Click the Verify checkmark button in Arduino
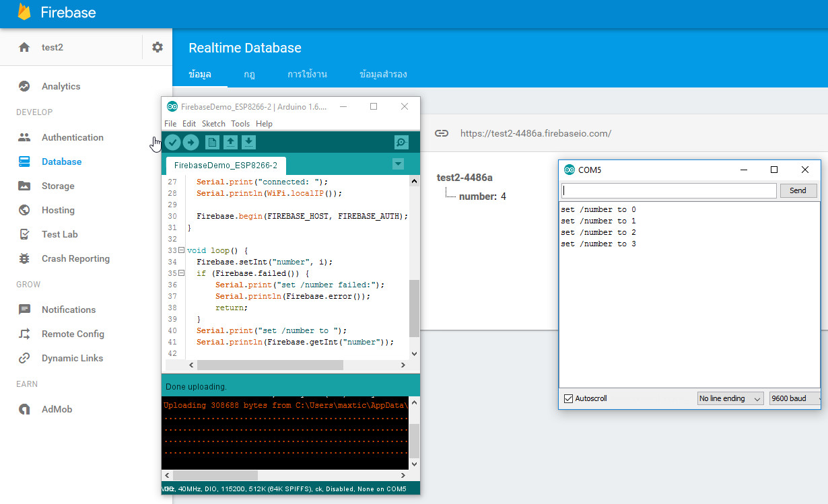 point(172,142)
